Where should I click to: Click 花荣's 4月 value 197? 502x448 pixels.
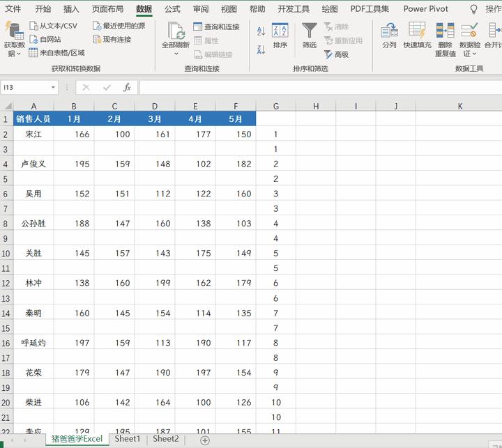click(195, 372)
